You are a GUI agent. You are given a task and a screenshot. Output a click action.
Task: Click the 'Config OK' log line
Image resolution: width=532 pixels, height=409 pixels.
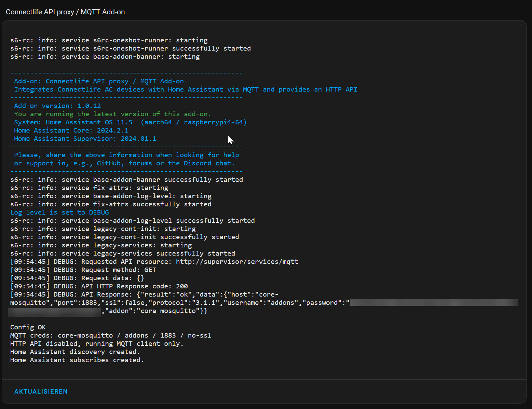[28, 327]
